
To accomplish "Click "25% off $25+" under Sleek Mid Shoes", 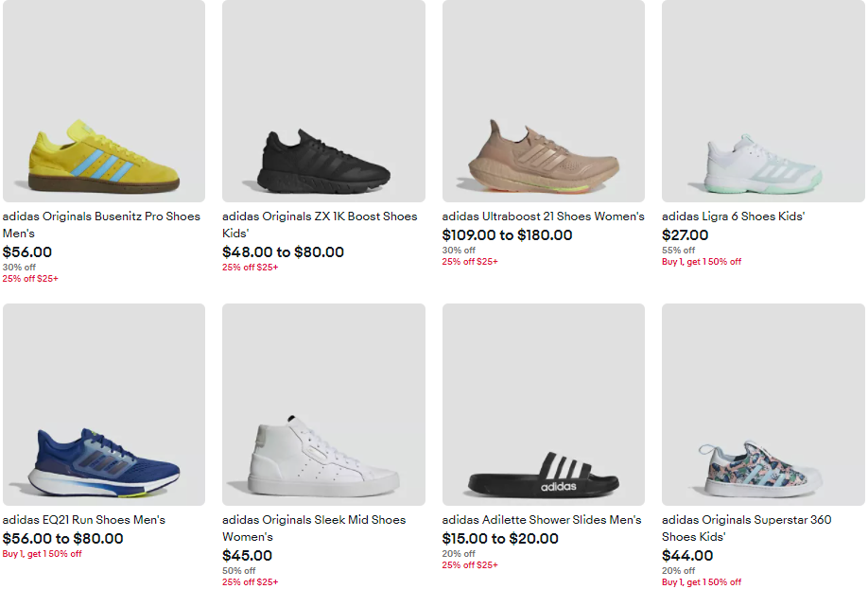I will [x=251, y=582].
